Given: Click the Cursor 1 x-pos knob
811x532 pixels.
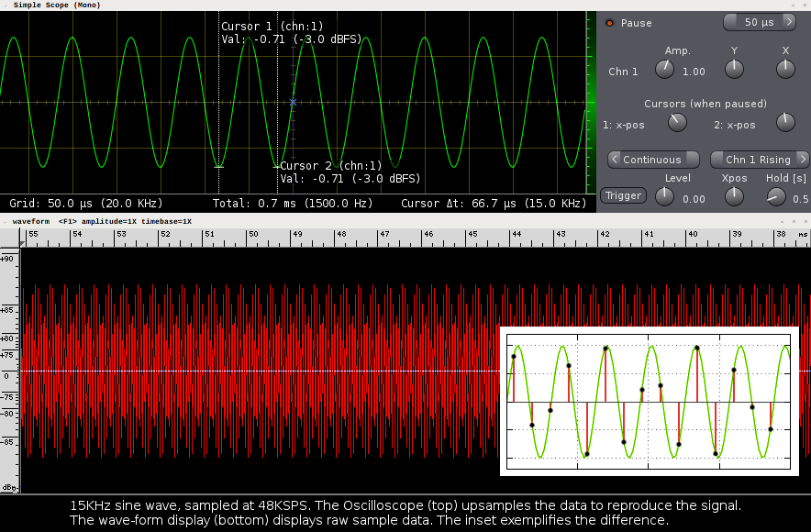Looking at the screenshot, I should click(677, 123).
